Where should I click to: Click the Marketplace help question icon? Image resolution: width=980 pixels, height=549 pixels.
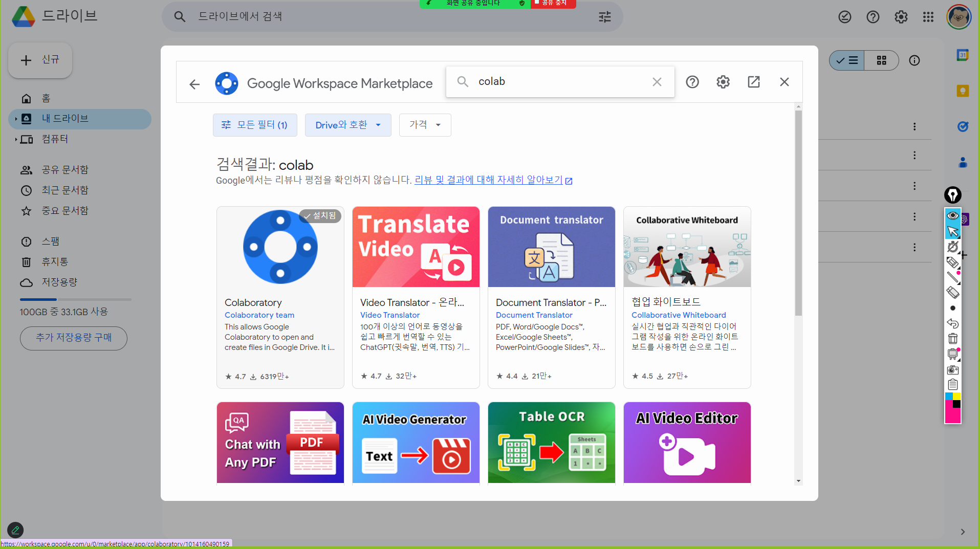tap(692, 82)
